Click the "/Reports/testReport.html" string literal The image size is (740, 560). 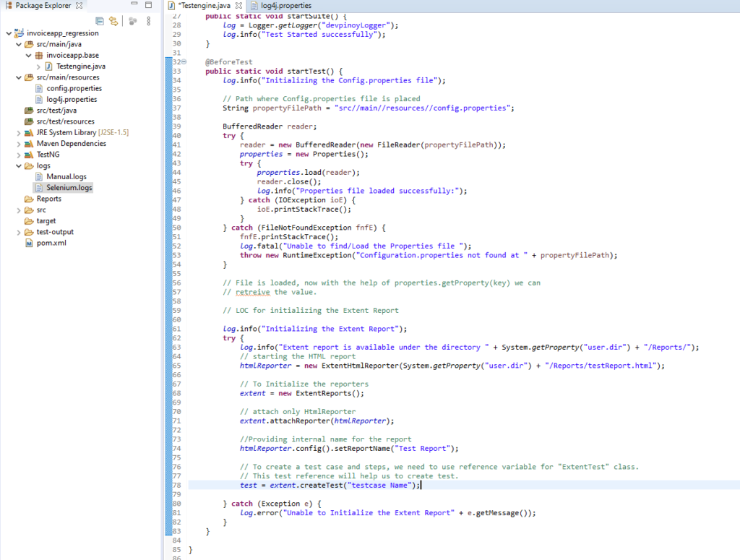[x=601, y=366]
